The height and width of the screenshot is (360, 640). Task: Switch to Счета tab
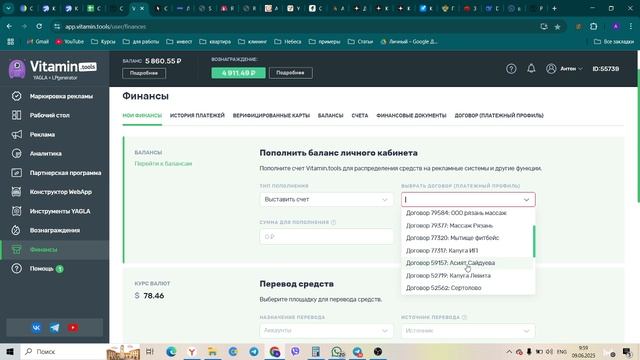pyautogui.click(x=360, y=116)
